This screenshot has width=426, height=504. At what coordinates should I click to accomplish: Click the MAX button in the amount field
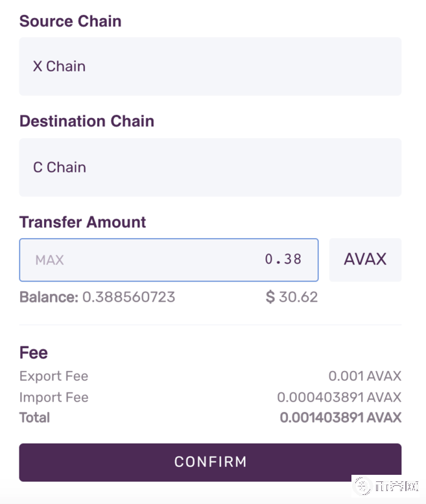(x=50, y=260)
